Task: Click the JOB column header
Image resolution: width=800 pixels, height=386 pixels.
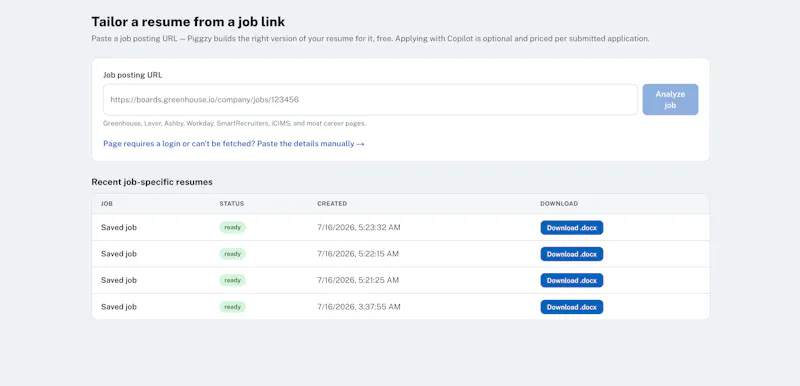Action: [107, 203]
